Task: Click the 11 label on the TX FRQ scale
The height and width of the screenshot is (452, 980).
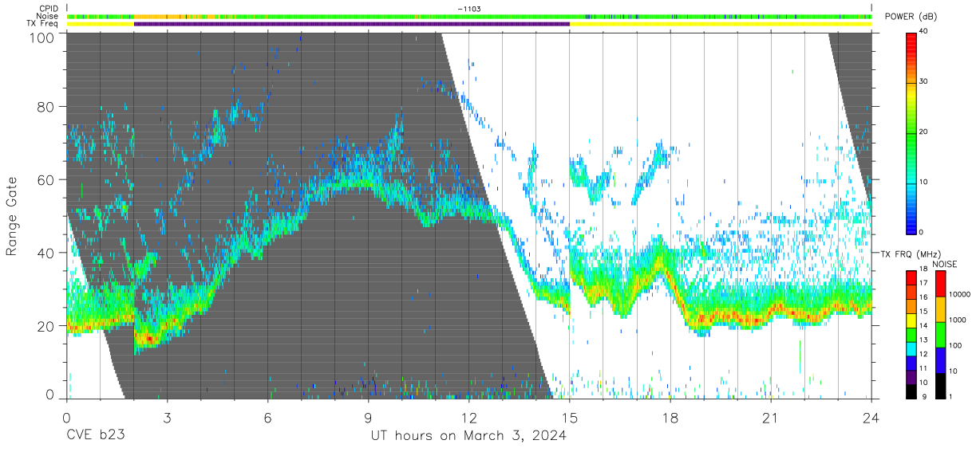Action: (923, 368)
